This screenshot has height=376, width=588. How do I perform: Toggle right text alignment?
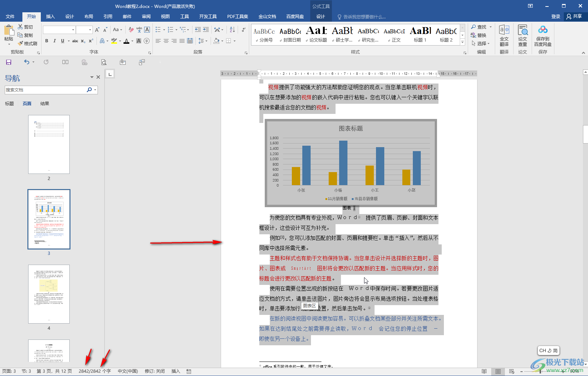174,41
